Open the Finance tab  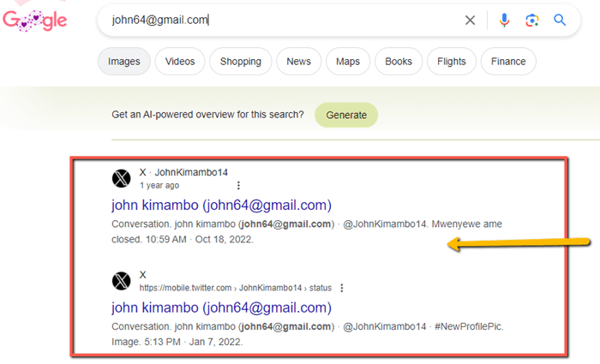pyautogui.click(x=509, y=62)
